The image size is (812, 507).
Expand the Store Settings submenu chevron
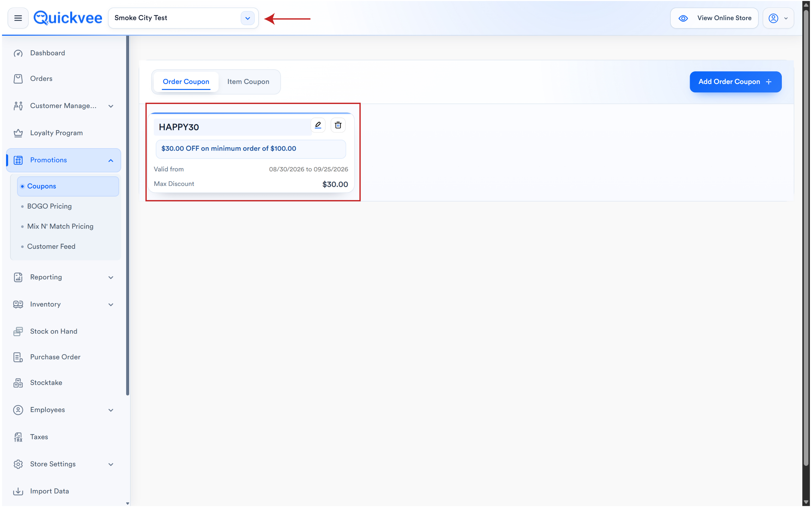coord(111,465)
